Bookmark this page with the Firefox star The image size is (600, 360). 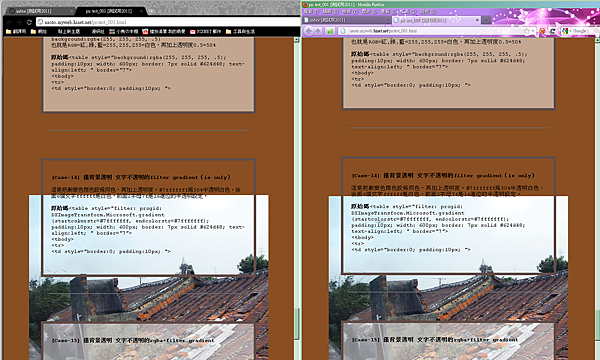click(x=527, y=31)
